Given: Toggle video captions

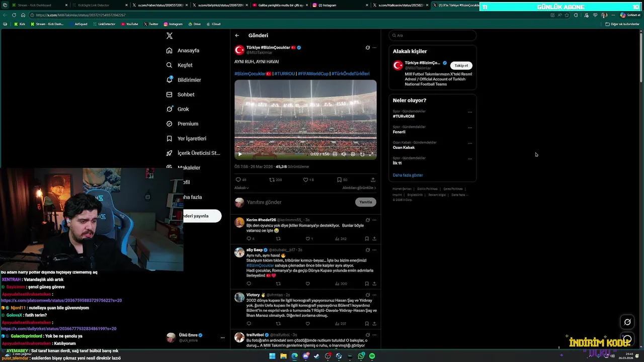Looking at the screenshot, I should pyautogui.click(x=335, y=154).
